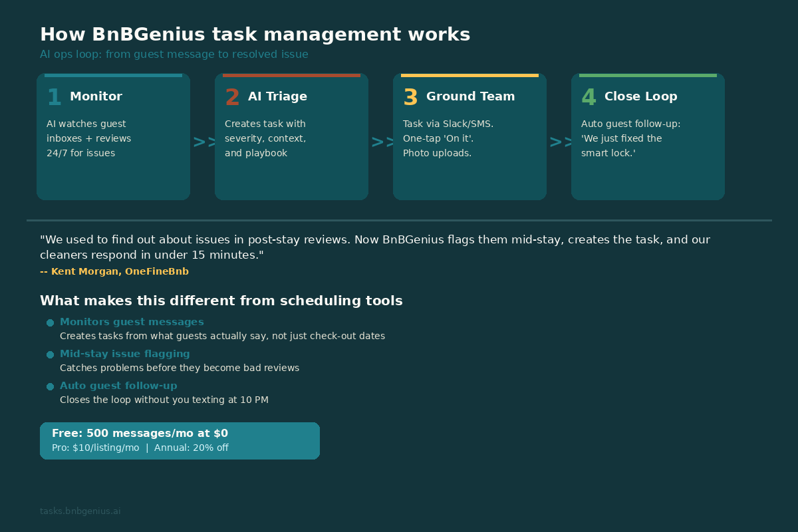Click the Monitor step card heading

pos(96,96)
